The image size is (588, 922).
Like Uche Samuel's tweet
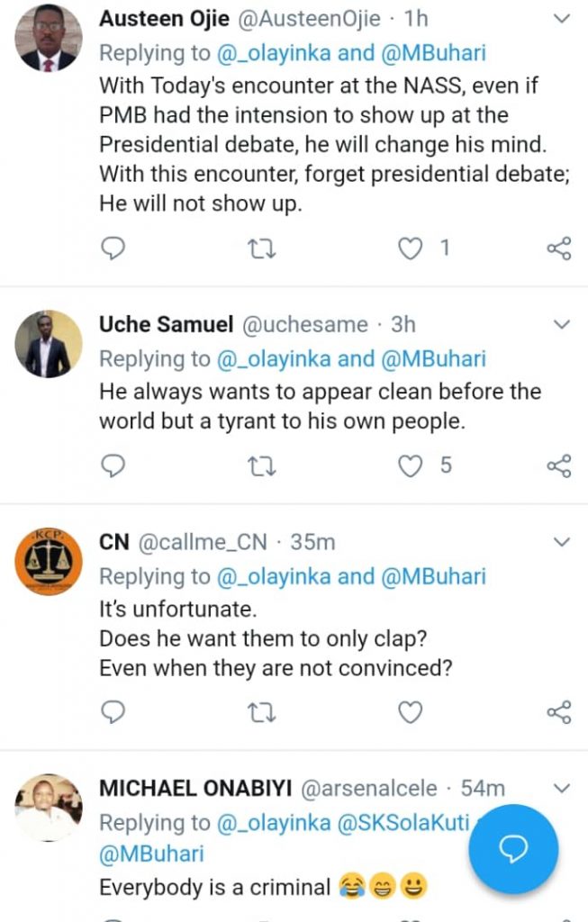411,466
